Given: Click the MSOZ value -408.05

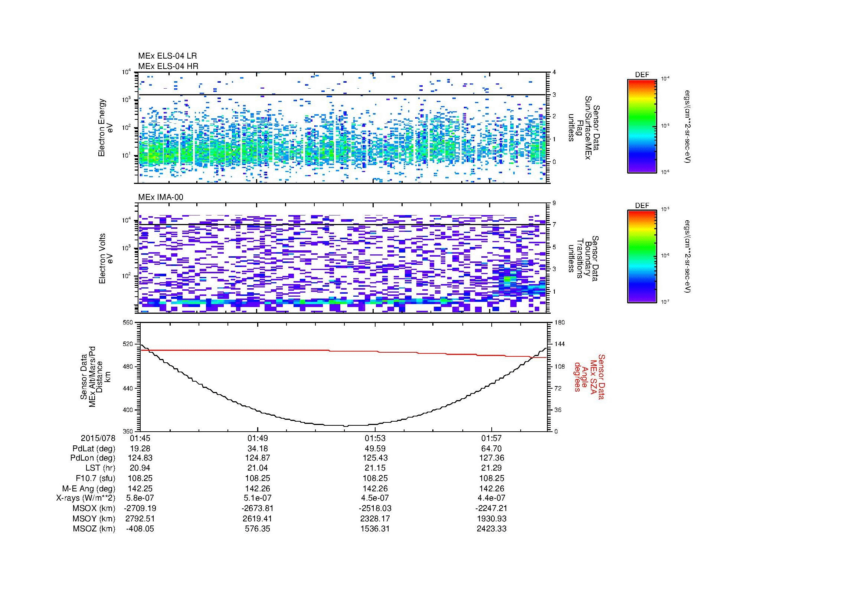Looking at the screenshot, I should [140, 529].
